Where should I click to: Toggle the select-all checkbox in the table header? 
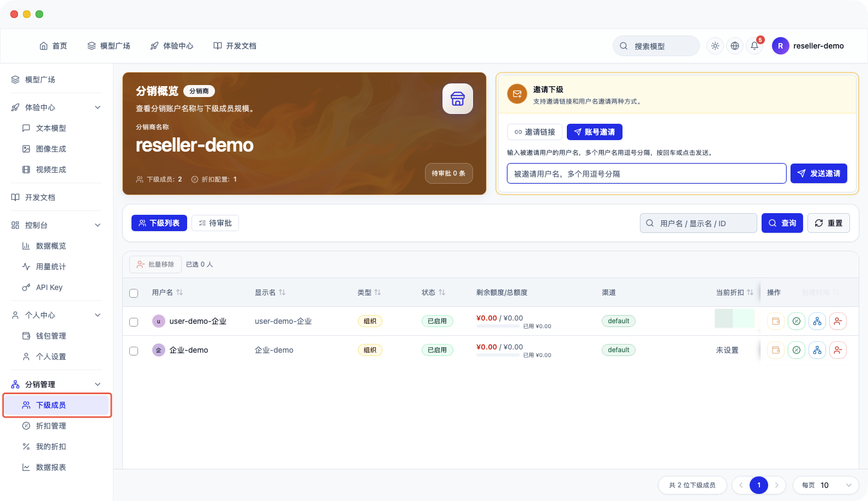pos(134,293)
